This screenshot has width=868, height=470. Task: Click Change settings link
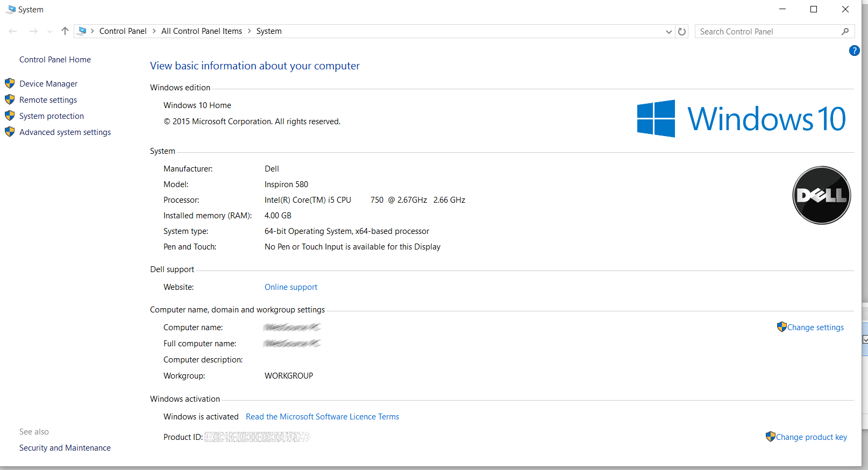816,327
